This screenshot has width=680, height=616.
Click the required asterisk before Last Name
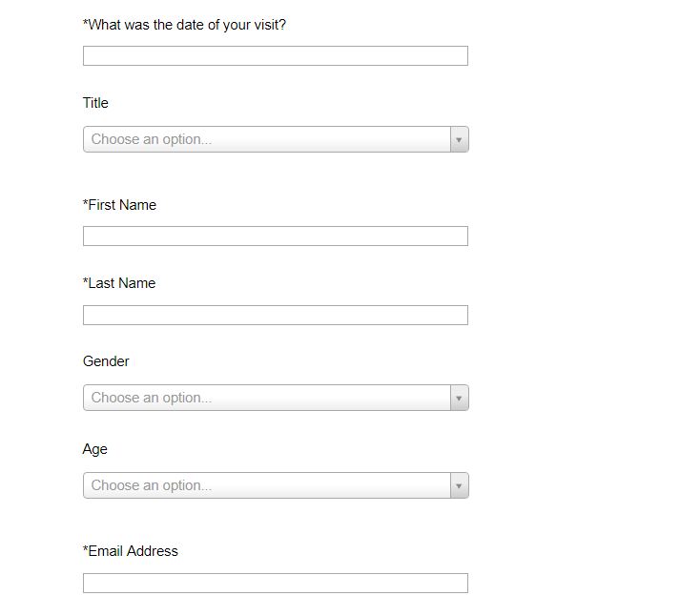[x=86, y=282]
